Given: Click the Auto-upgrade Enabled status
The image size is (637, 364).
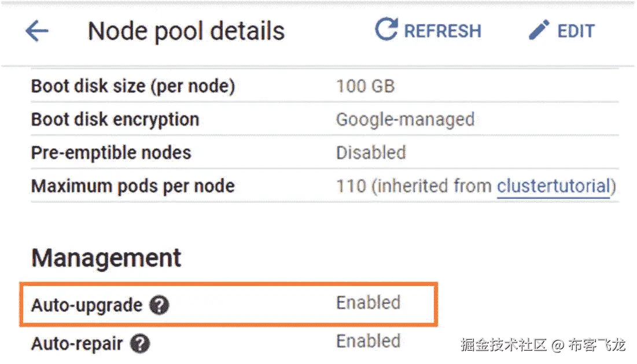Looking at the screenshot, I should point(369,303).
